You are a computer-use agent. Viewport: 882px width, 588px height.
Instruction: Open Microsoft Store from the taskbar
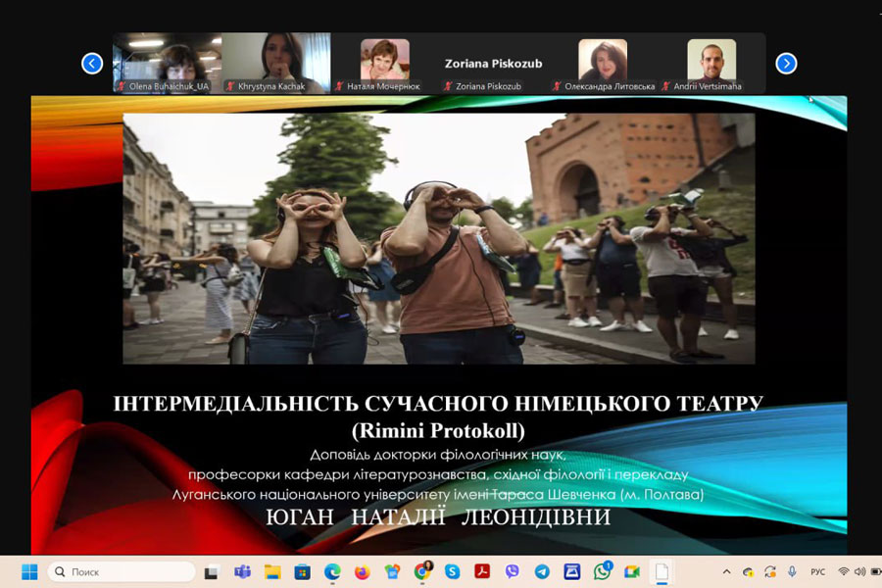click(x=303, y=572)
